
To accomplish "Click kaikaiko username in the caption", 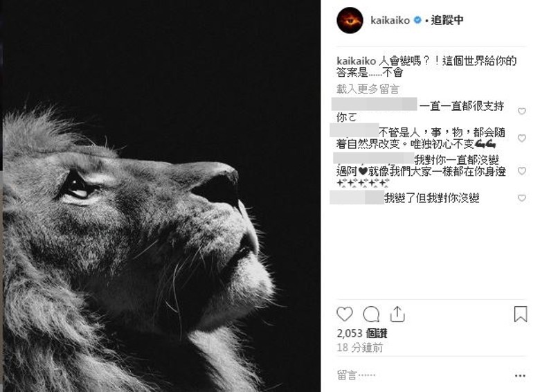I will [356, 61].
